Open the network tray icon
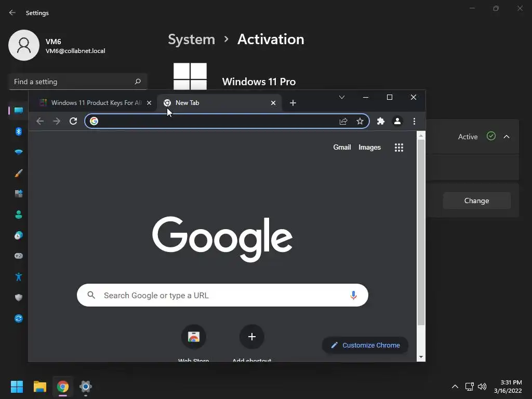Screen dimensions: 532x399 click(x=469, y=387)
